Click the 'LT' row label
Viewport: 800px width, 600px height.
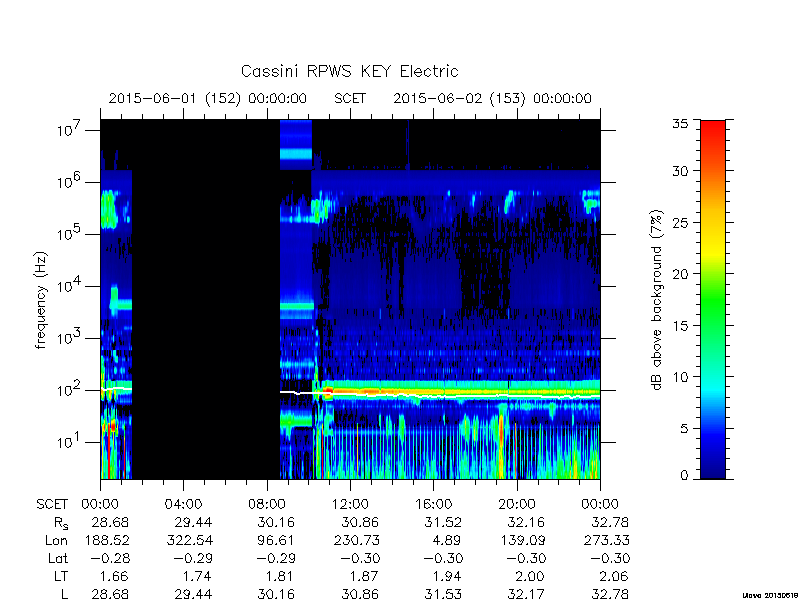tap(61, 577)
